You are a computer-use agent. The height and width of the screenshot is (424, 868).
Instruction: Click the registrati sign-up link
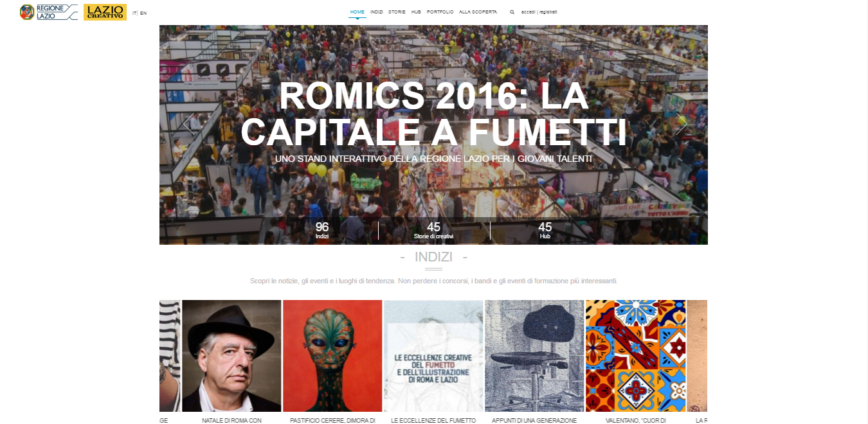(548, 12)
